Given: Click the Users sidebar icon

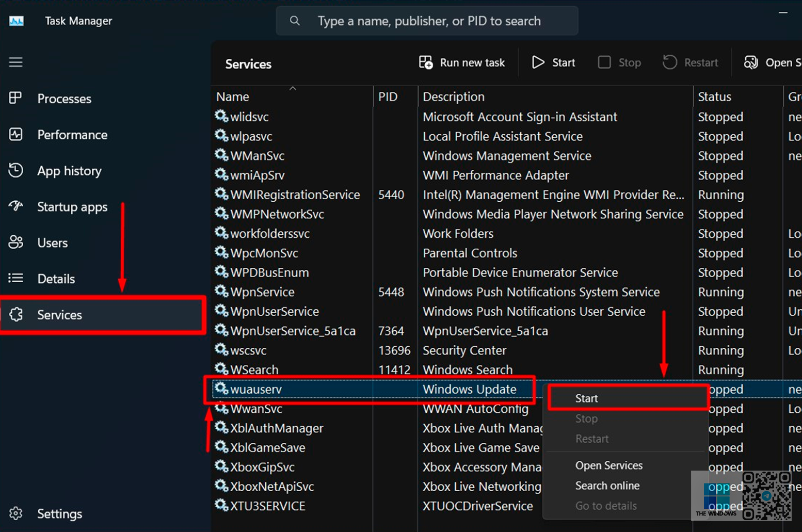Looking at the screenshot, I should point(15,242).
